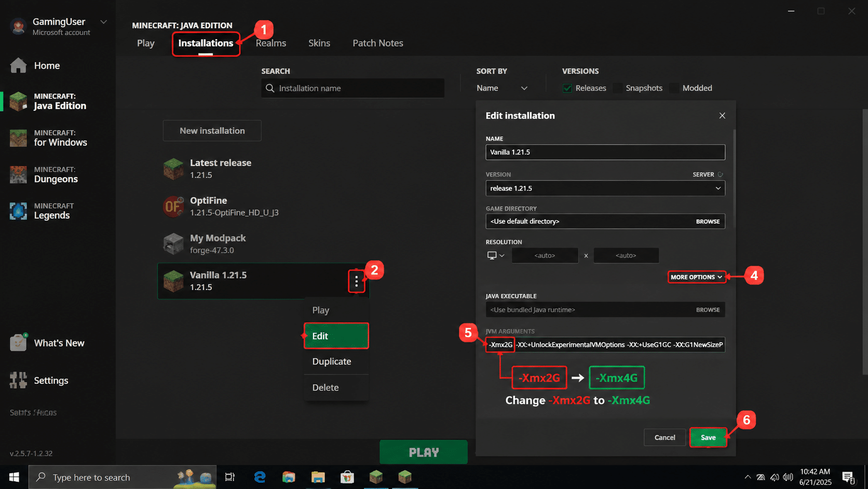Open the release 1.21.5 version dropdown
Viewport: 868px width, 489px height.
[605, 188]
